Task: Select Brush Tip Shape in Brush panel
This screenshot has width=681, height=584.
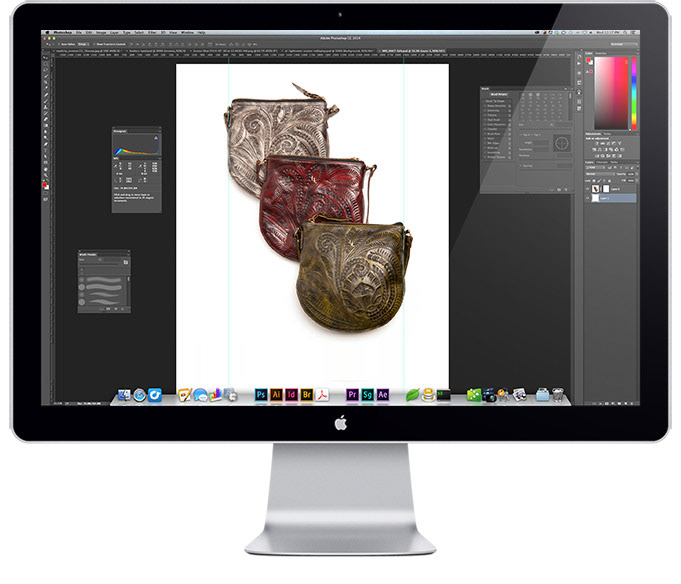Action: (495, 101)
